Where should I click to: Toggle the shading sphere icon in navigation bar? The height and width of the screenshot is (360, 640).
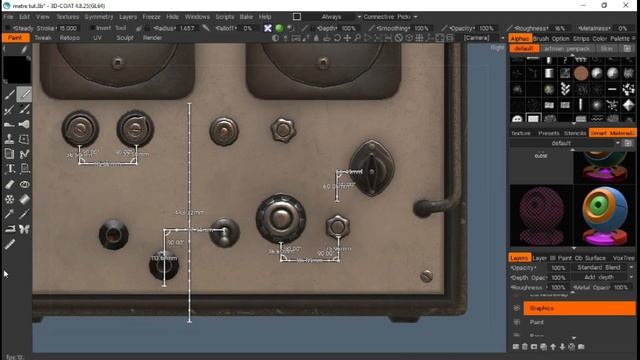[x=276, y=38]
